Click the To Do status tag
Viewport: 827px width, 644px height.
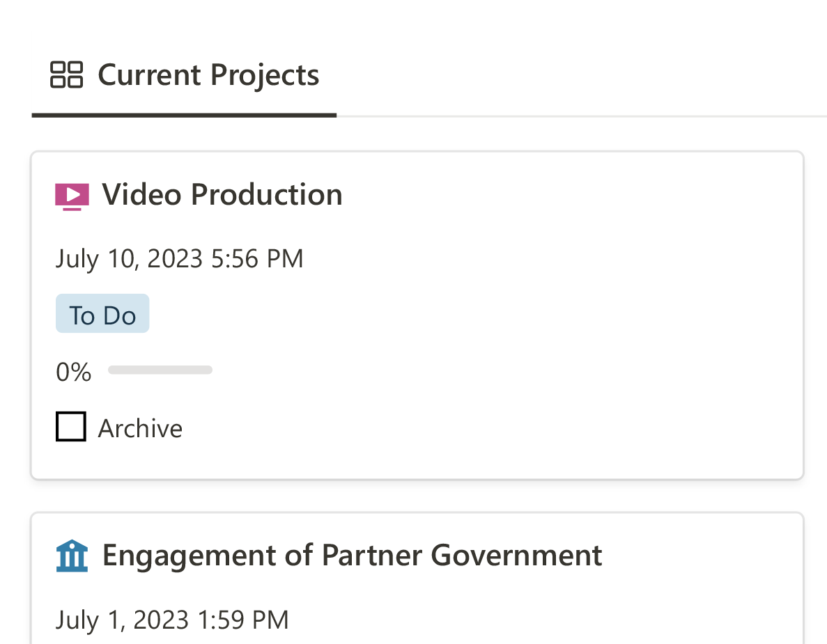click(102, 315)
